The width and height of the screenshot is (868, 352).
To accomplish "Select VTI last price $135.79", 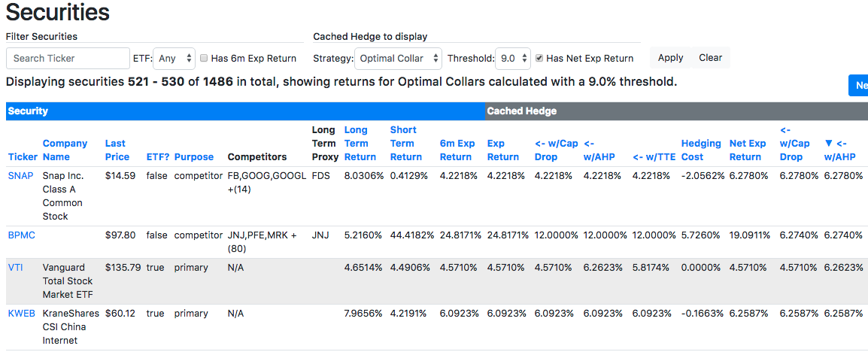I will point(123,267).
